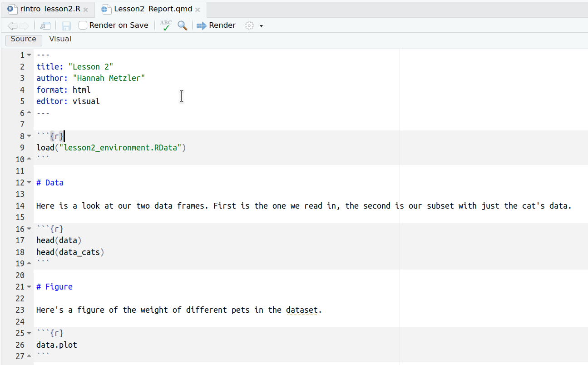Collapse the YAML header at line 1
The width and height of the screenshot is (588, 365).
coord(29,55)
